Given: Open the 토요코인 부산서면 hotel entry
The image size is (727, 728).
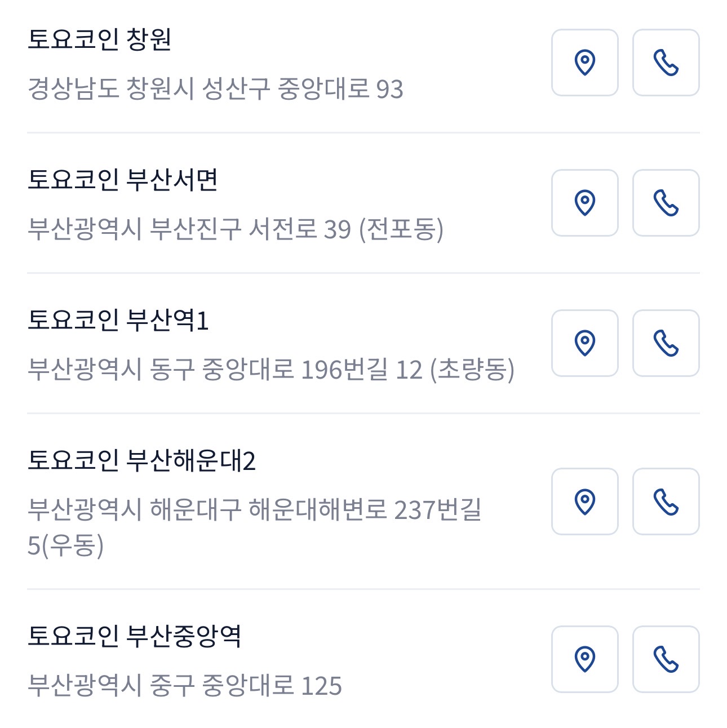Looking at the screenshot, I should coord(122,180).
